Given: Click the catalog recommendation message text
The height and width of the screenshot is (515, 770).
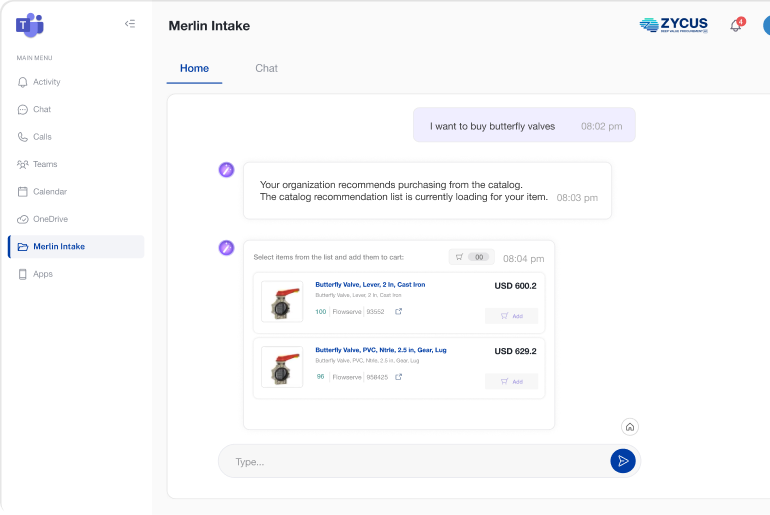Looking at the screenshot, I should [404, 191].
